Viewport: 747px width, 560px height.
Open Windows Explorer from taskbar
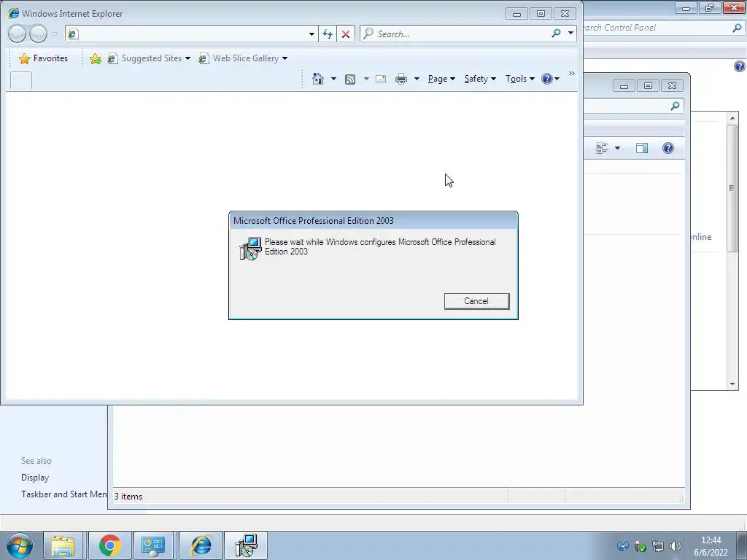63,545
